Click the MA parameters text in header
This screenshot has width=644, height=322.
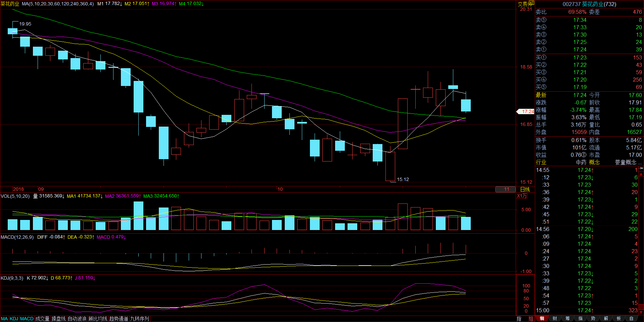(58, 4)
